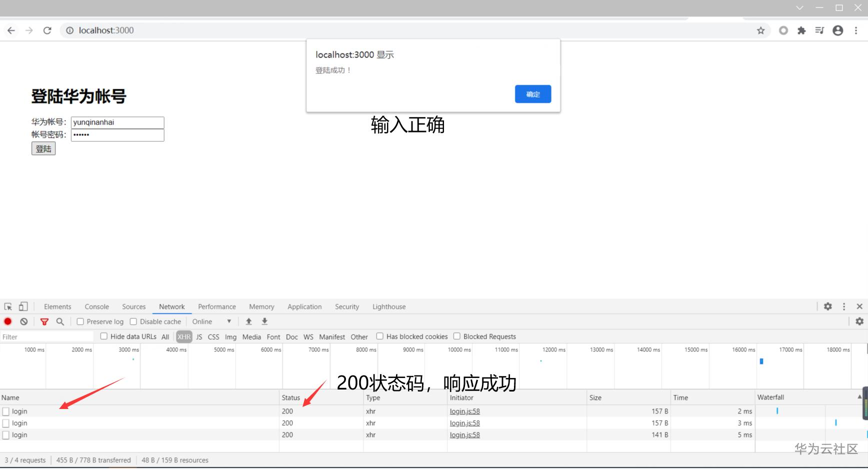This screenshot has width=868, height=469.
Task: Clear the network log
Action: 24,321
